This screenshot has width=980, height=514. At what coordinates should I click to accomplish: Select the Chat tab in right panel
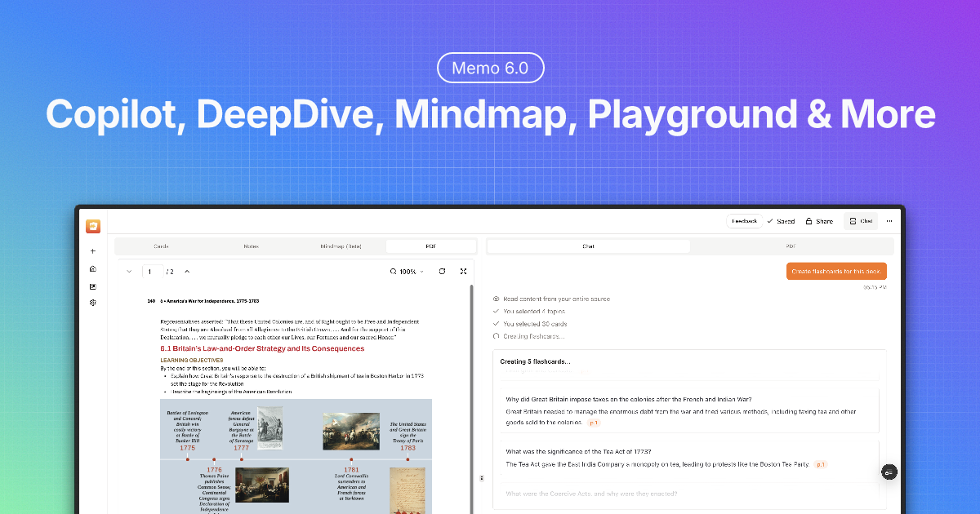coord(588,246)
